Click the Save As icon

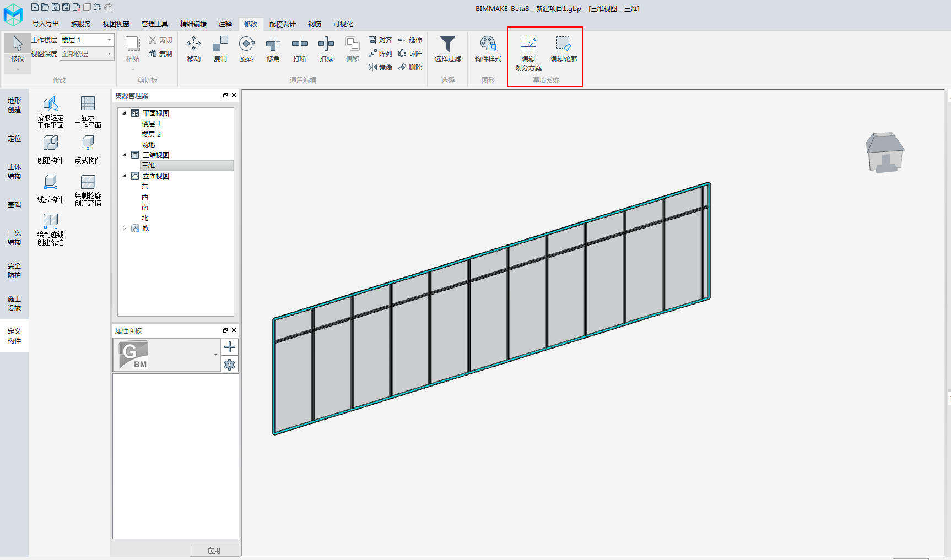click(x=66, y=7)
